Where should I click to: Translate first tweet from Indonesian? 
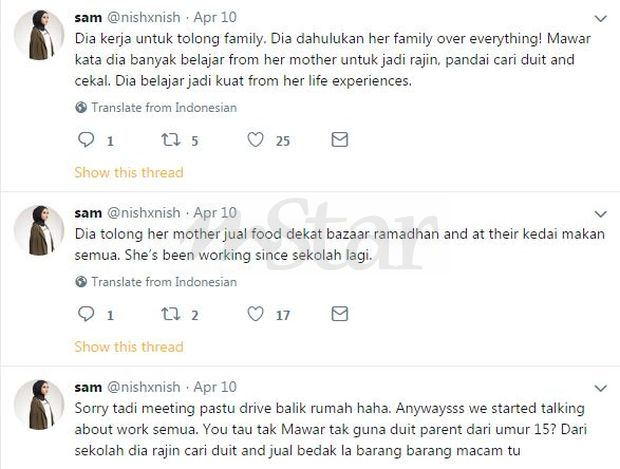point(157,107)
